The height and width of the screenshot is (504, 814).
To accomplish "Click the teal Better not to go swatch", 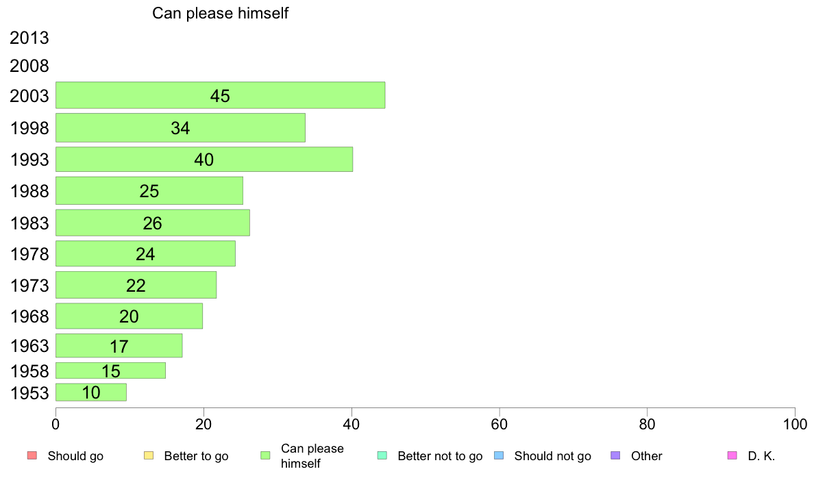I will [x=382, y=456].
